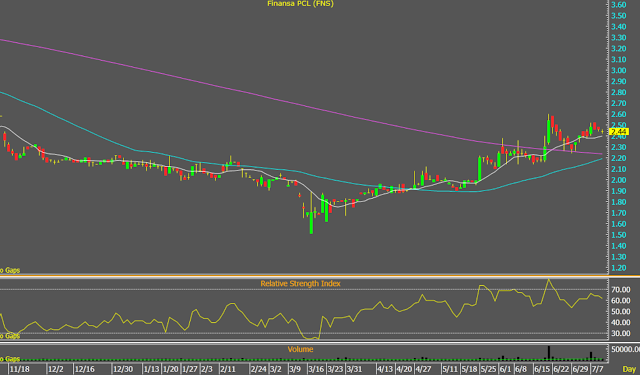This screenshot has width=640, height=375.
Task: Click the Relative Strength Index panel title
Action: click(300, 283)
